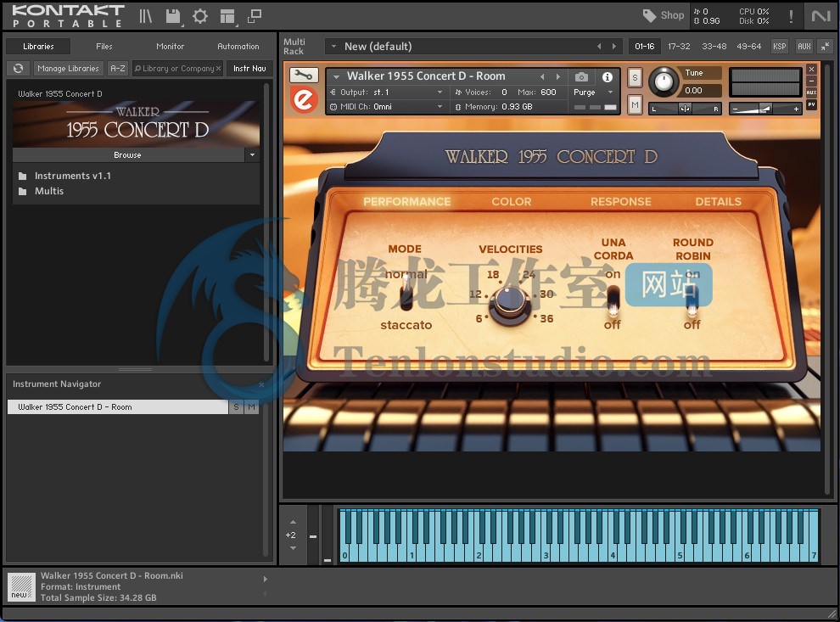Shift keyboard octave up
The width and height of the screenshot is (840, 622).
pos(293,522)
